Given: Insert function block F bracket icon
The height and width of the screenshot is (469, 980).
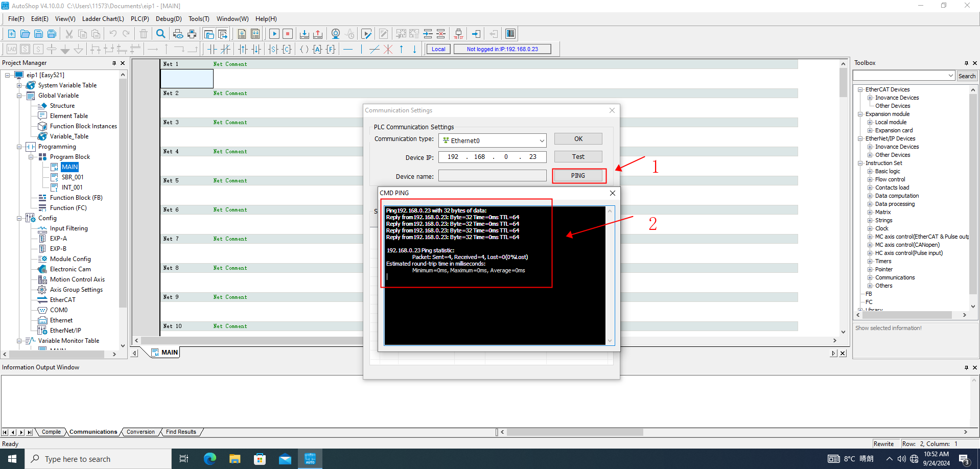Looking at the screenshot, I should (331, 49).
